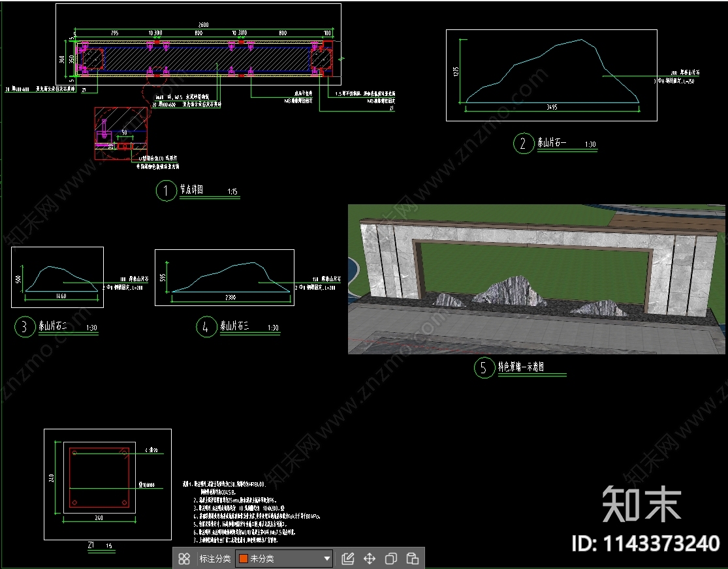
Task: Click the numbered circle 3 marker
Action: coord(24,327)
